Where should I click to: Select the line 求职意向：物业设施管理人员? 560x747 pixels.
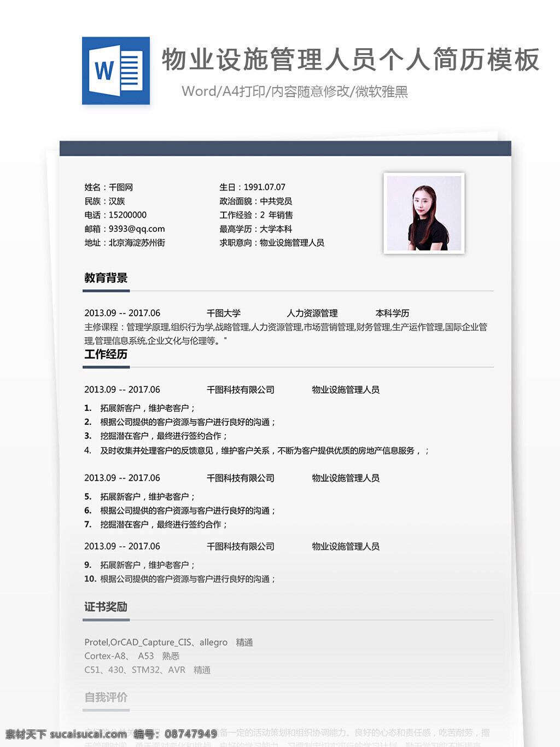pos(272,242)
